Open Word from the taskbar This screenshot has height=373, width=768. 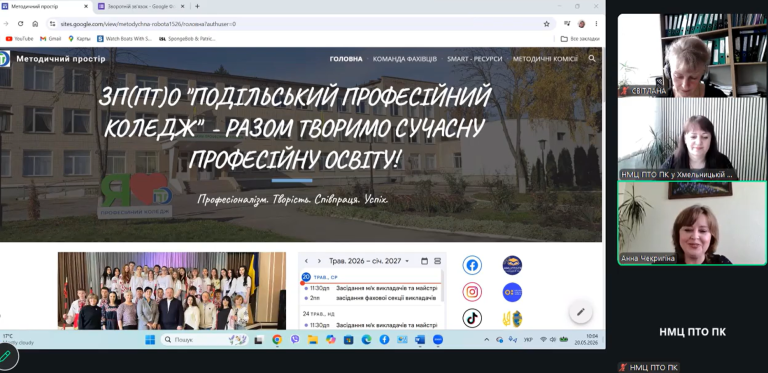(420, 339)
